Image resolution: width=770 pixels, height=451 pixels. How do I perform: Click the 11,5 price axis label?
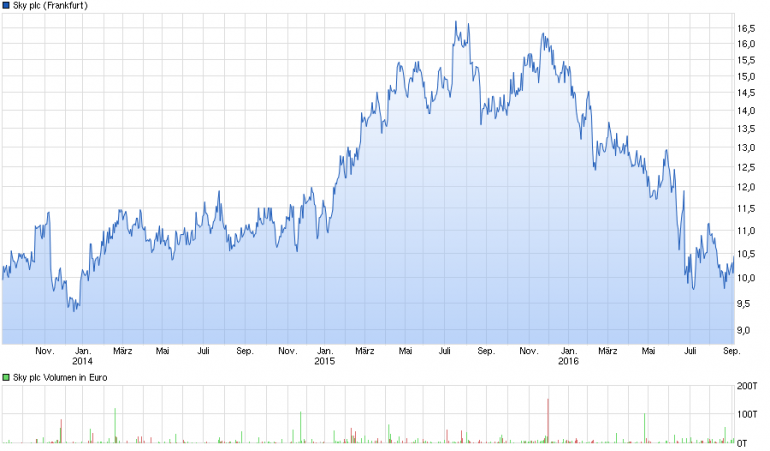746,208
